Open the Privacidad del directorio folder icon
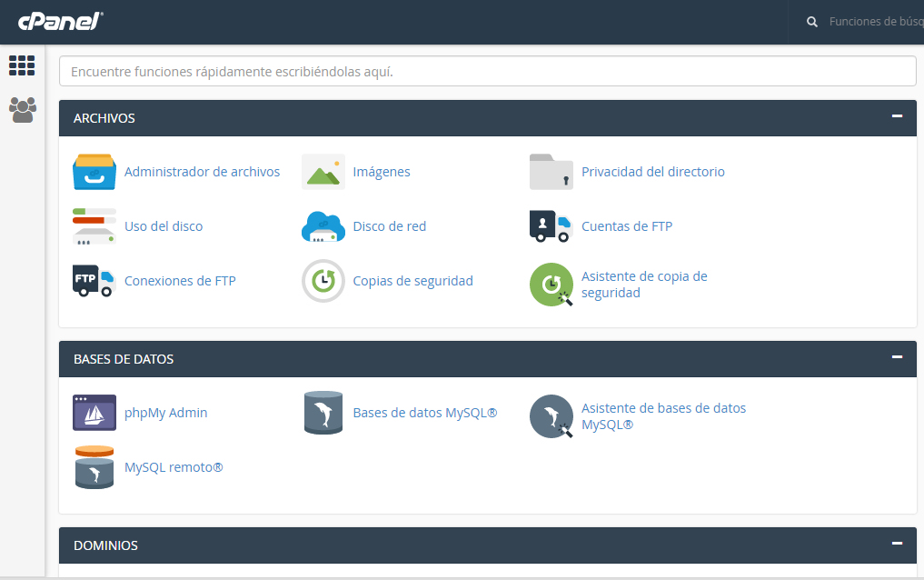The height and width of the screenshot is (580, 924). tap(551, 172)
